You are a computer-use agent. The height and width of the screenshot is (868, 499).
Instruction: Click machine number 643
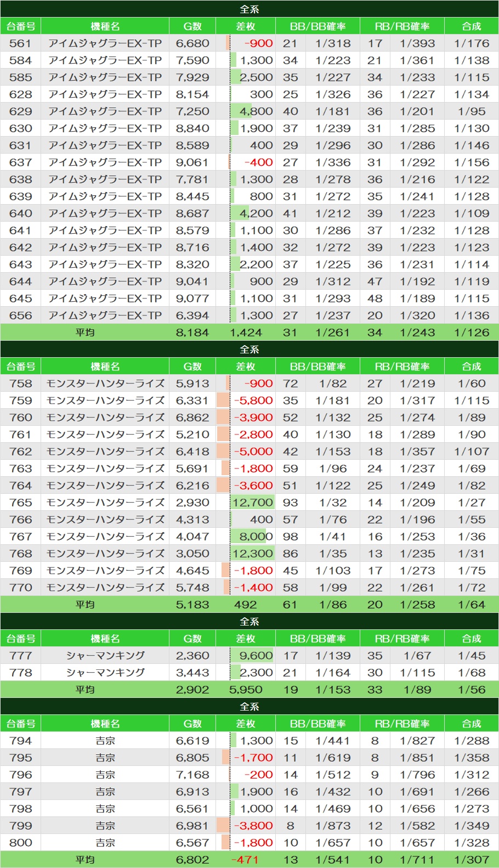[x=20, y=264]
